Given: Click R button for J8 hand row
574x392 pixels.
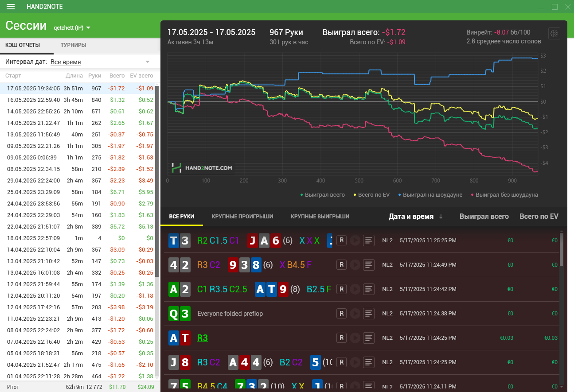Looking at the screenshot, I should click(341, 362).
